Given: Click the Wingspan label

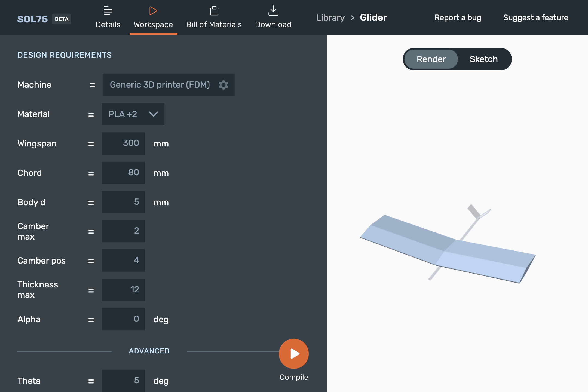Looking at the screenshot, I should [37, 143].
